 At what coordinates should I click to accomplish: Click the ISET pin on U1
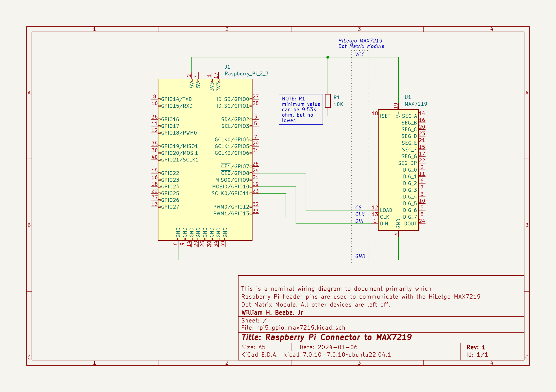[x=385, y=116]
